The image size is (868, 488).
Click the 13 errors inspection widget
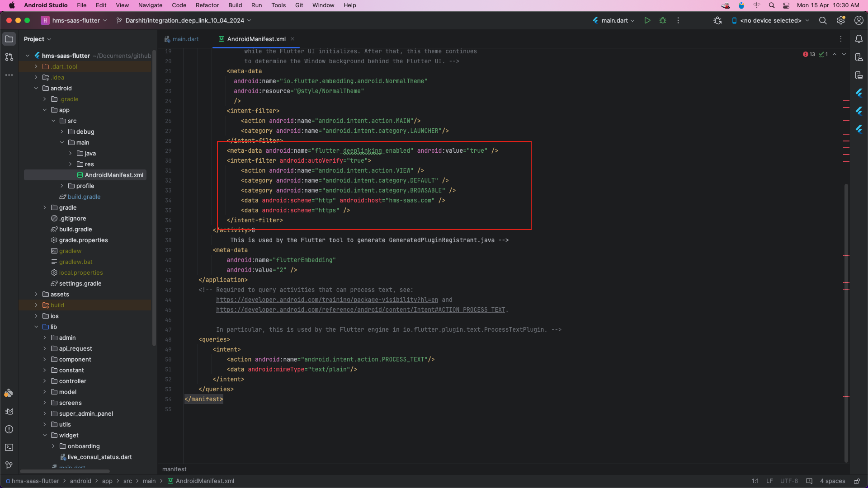tap(809, 54)
